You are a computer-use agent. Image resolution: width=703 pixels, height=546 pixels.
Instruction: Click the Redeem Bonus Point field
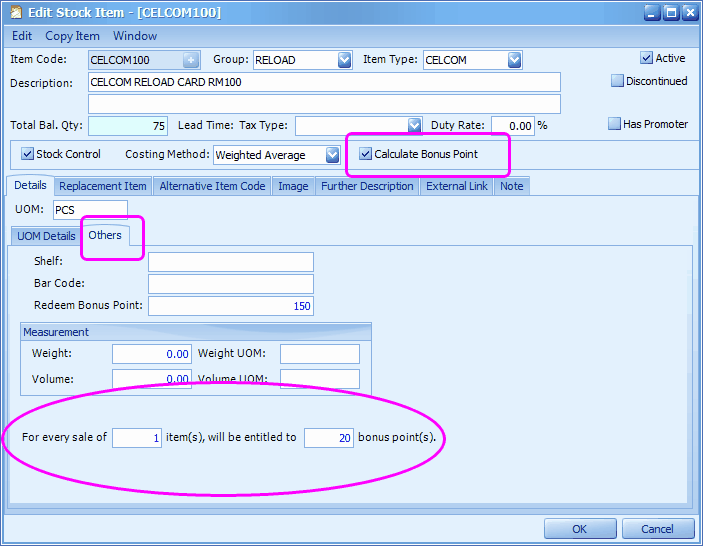(x=231, y=306)
